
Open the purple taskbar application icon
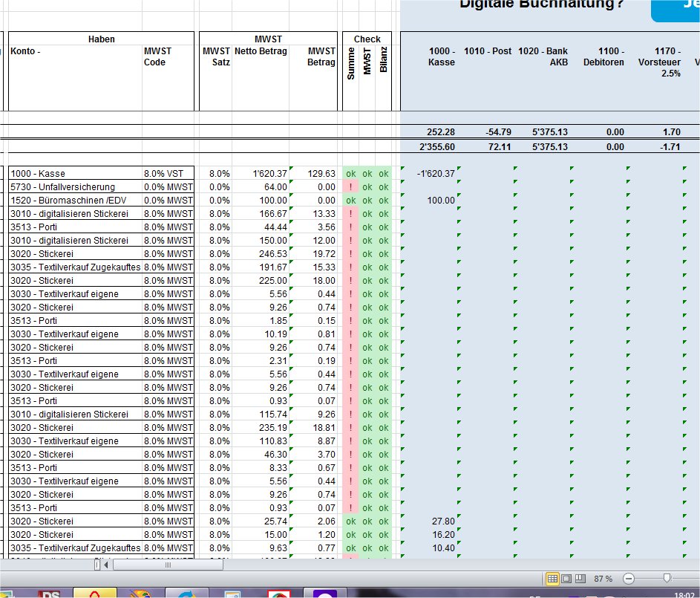tap(324, 593)
